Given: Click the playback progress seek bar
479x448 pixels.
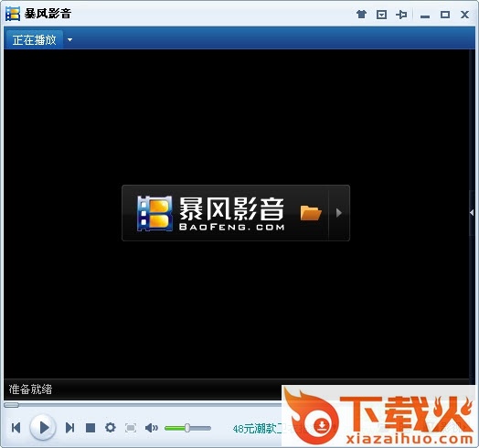Looking at the screenshot, I should coord(143,405).
